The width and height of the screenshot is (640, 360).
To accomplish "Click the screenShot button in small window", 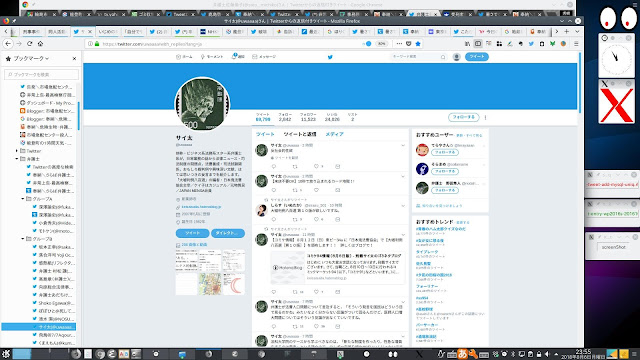I will [613, 247].
